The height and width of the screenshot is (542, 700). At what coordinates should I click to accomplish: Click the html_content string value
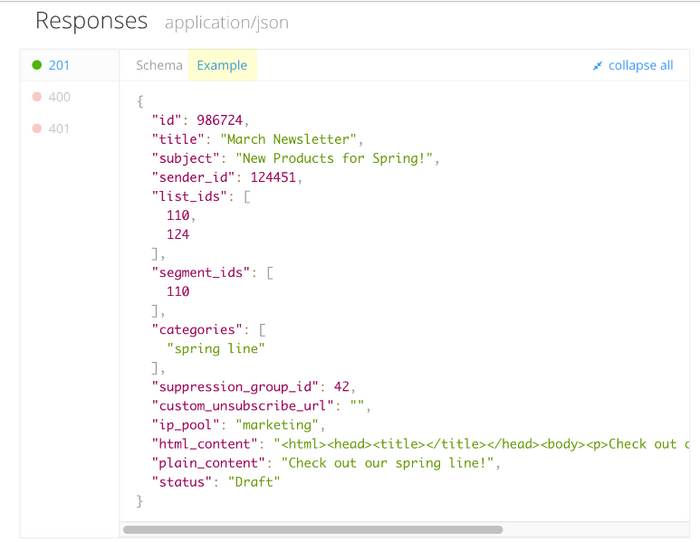(480, 444)
